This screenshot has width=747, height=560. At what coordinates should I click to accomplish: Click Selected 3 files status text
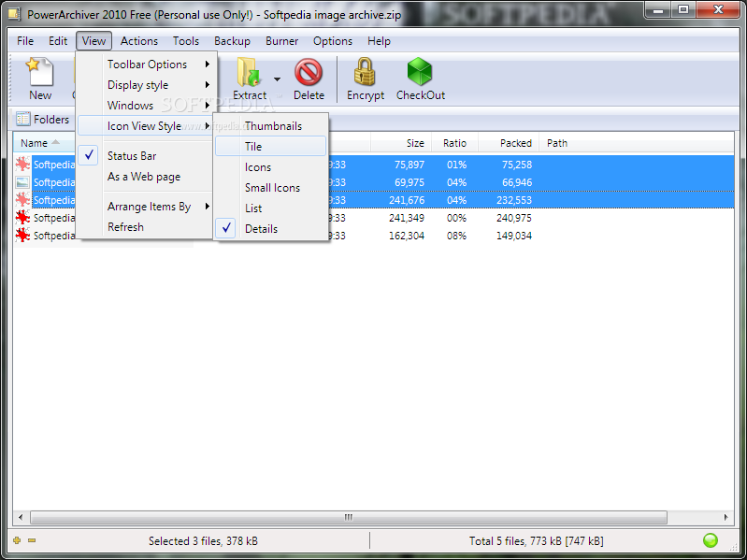(x=203, y=541)
